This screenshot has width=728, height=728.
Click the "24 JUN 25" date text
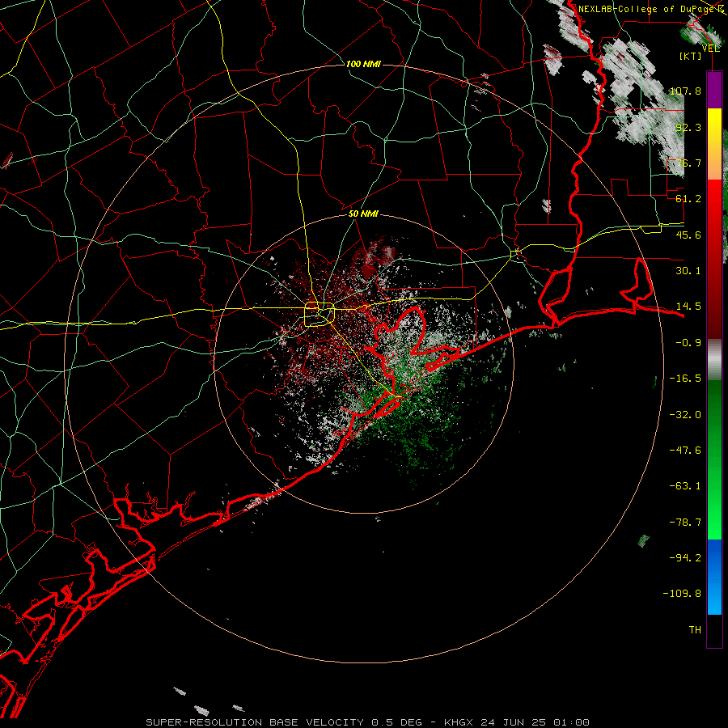click(512, 722)
